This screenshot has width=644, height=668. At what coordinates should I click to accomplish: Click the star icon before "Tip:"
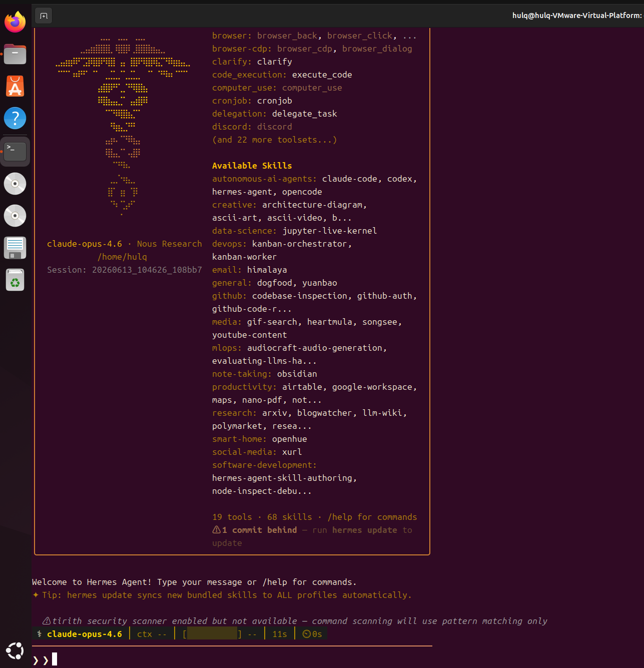[36, 595]
